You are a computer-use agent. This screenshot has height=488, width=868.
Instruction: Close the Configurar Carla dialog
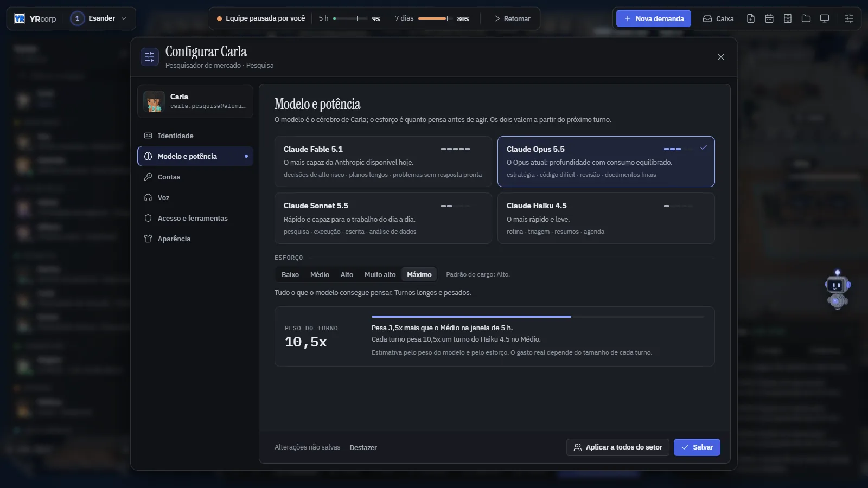point(721,57)
